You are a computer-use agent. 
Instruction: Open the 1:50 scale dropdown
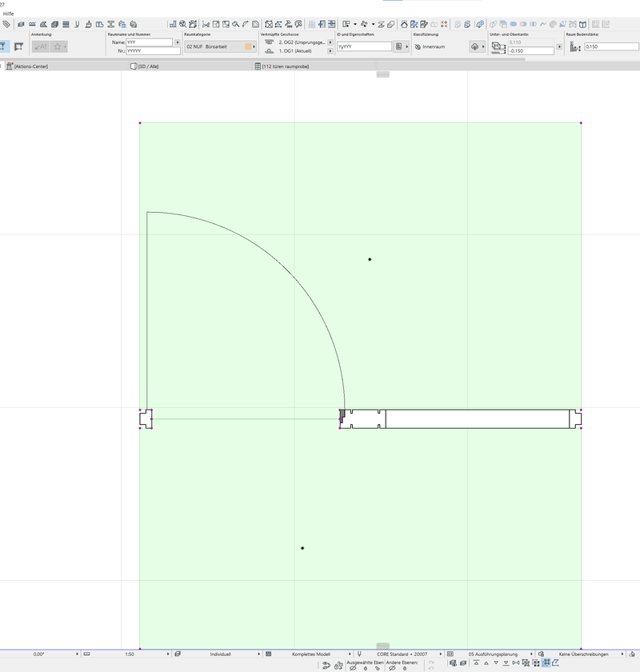(130, 654)
